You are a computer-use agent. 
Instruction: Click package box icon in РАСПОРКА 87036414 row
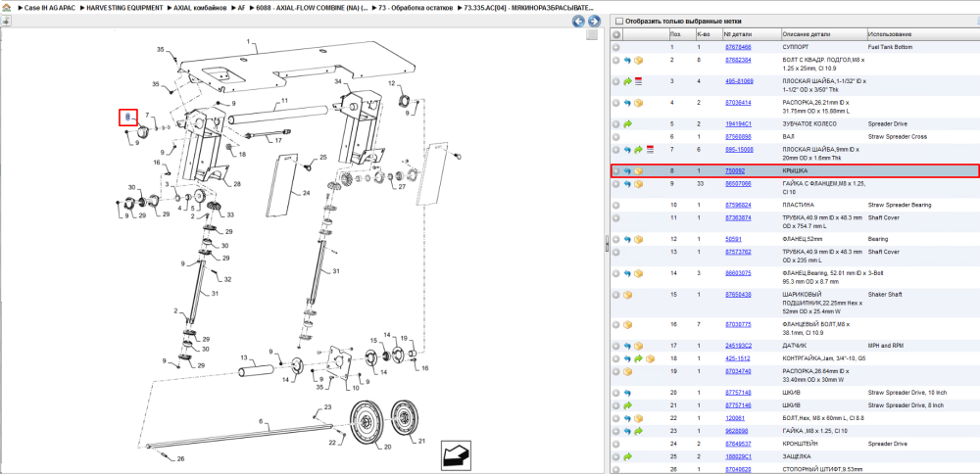[x=639, y=103]
